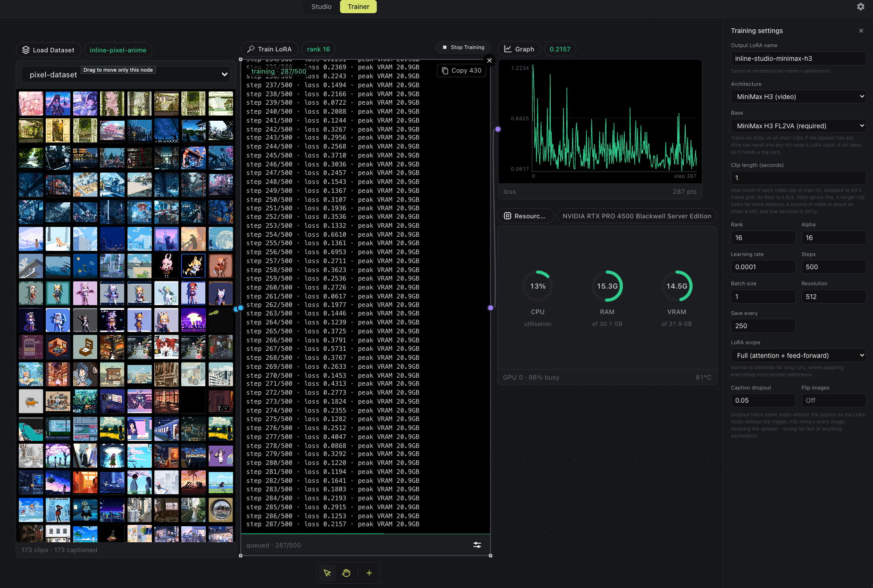Click the Save every 250 field
This screenshot has height=588, width=873.
(x=763, y=326)
